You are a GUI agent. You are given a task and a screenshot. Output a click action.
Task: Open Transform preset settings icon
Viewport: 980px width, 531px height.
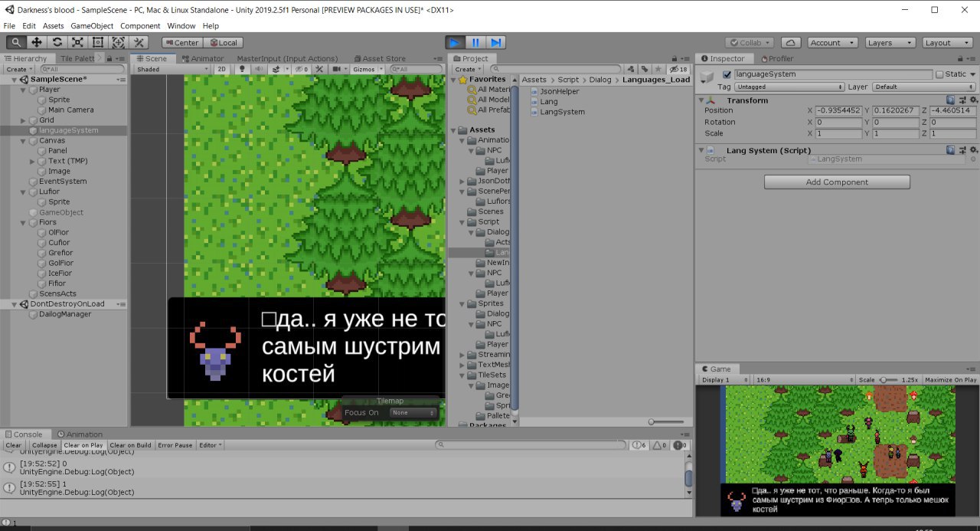coord(962,100)
